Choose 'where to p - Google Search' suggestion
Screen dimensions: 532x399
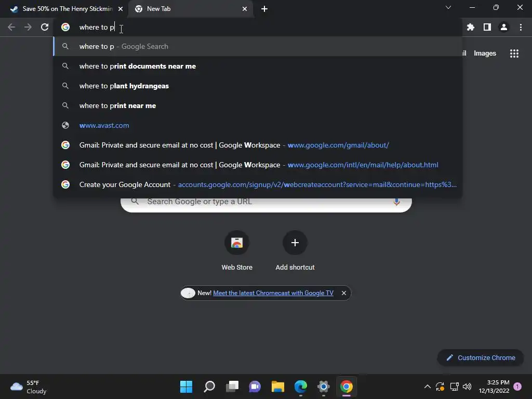point(258,46)
